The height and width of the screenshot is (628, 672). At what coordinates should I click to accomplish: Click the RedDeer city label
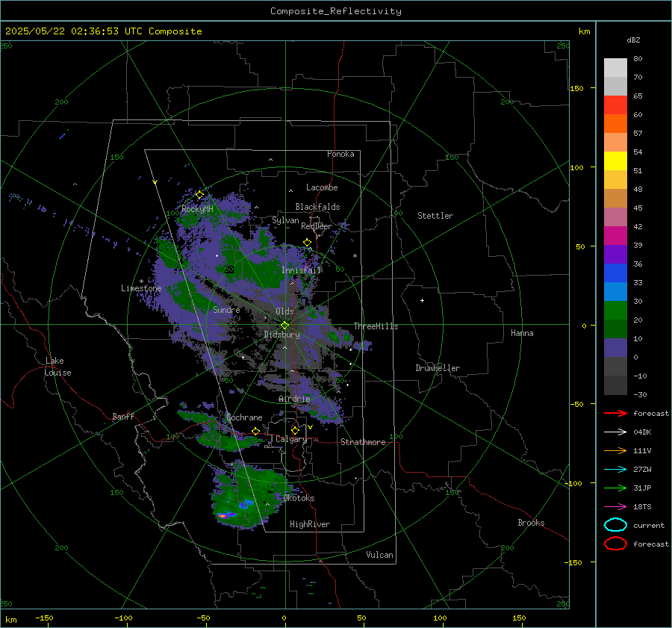(x=317, y=226)
